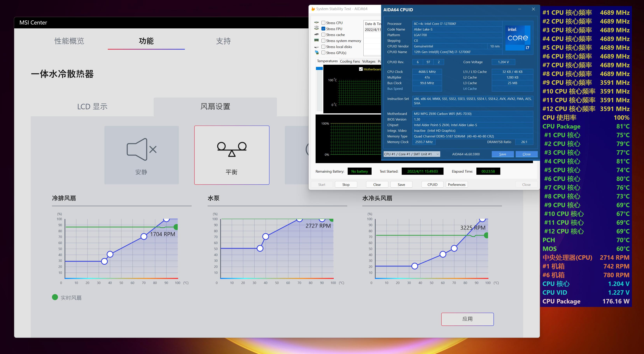Viewport: 644px width, 354px height.
Task: Uncheck the Stress FPU checkbox
Action: coord(323,29)
